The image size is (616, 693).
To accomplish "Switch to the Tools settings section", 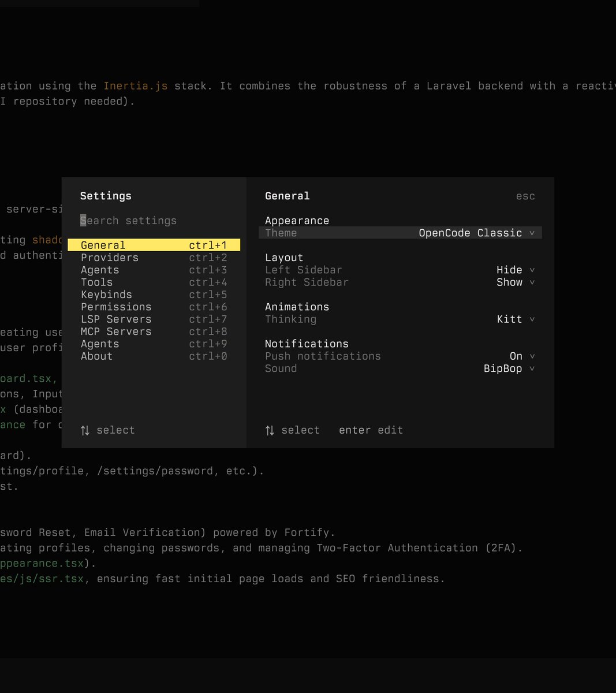I will pyautogui.click(x=96, y=282).
